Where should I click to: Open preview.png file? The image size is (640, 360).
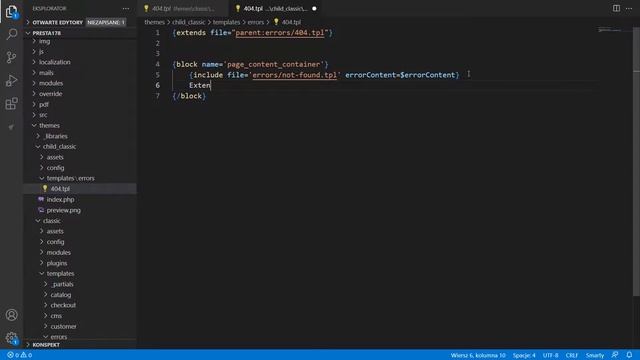(63, 210)
